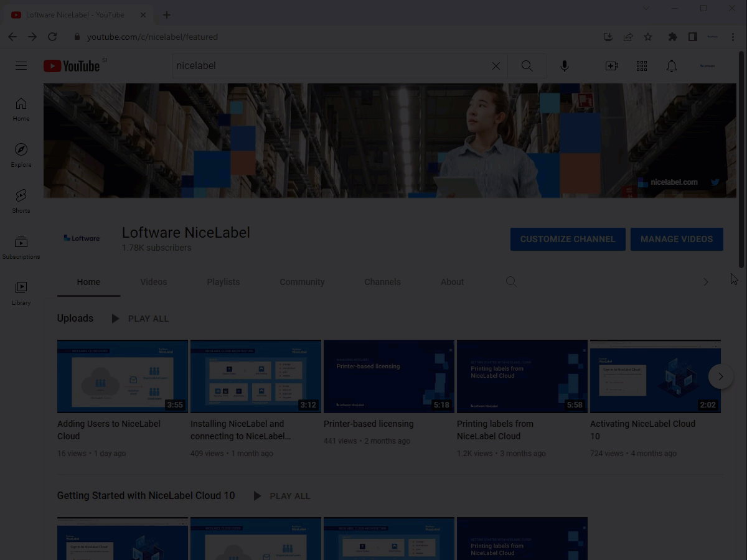This screenshot has width=747, height=560.
Task: Advance the Uploads carousel with the next arrow
Action: (x=721, y=376)
